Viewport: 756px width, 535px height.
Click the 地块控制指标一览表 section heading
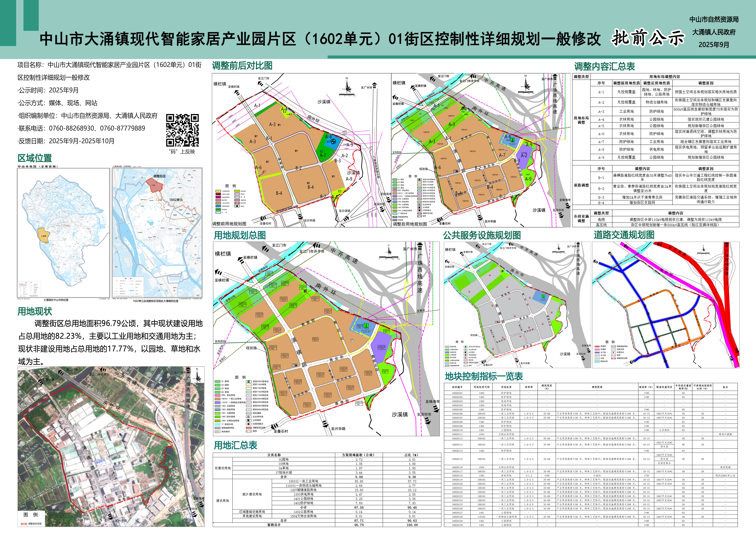coord(484,376)
